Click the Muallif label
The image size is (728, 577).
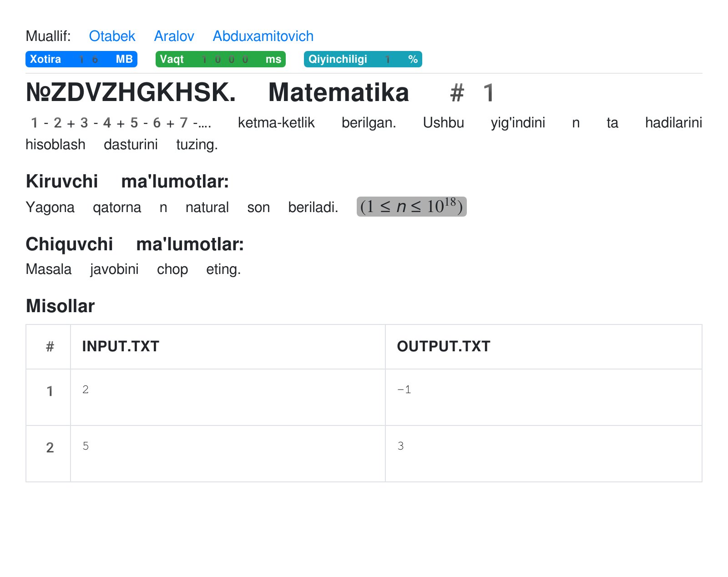click(x=48, y=36)
